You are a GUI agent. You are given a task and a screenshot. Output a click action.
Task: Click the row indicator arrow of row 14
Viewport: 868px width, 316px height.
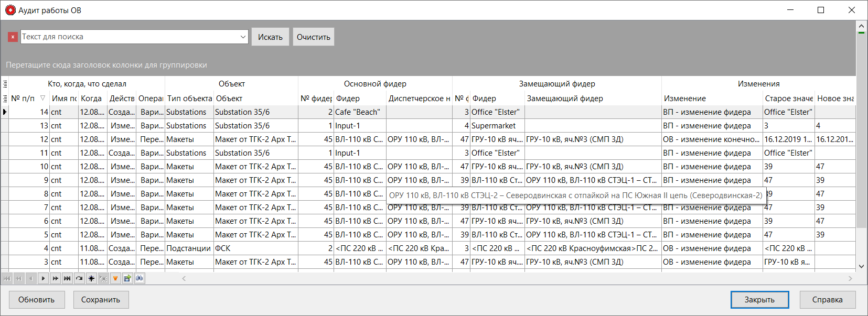(x=5, y=112)
